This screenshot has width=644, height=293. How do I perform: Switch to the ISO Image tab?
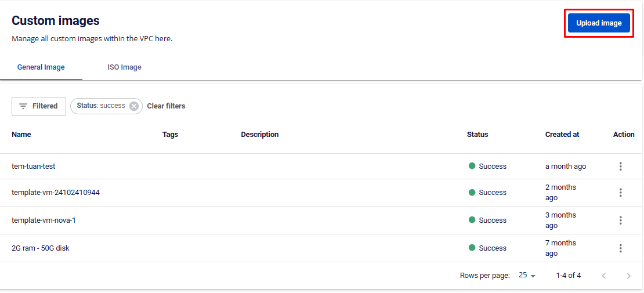click(x=124, y=67)
